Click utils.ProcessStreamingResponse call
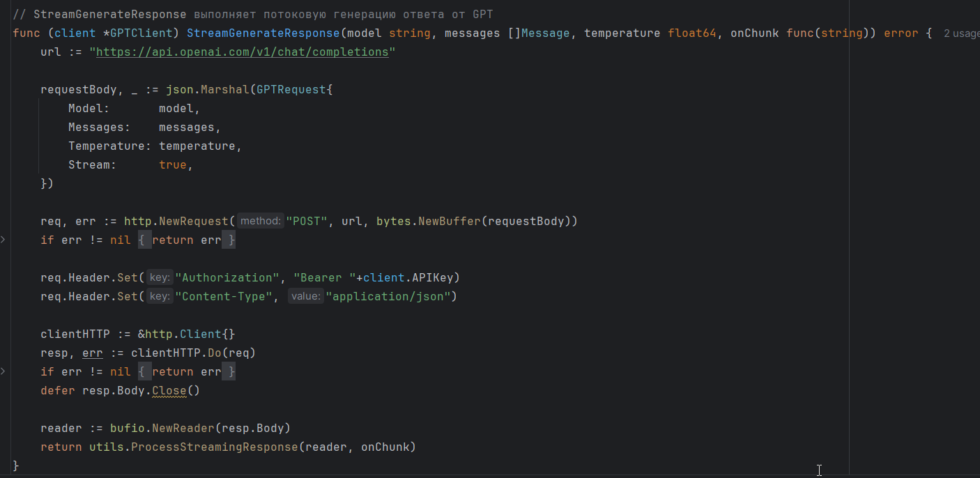The height and width of the screenshot is (478, 980). click(x=194, y=447)
